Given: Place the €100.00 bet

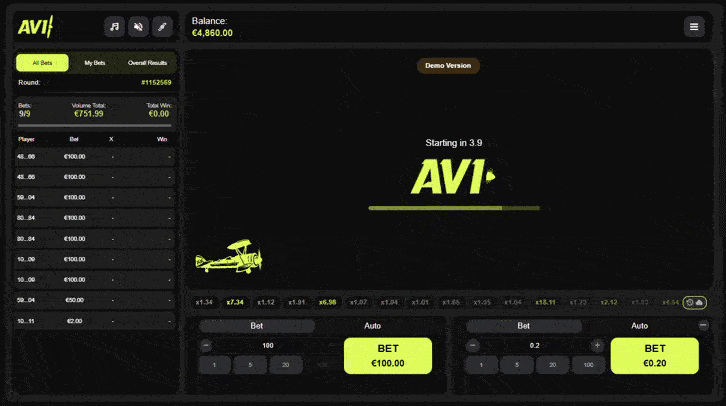Looking at the screenshot, I should (388, 356).
